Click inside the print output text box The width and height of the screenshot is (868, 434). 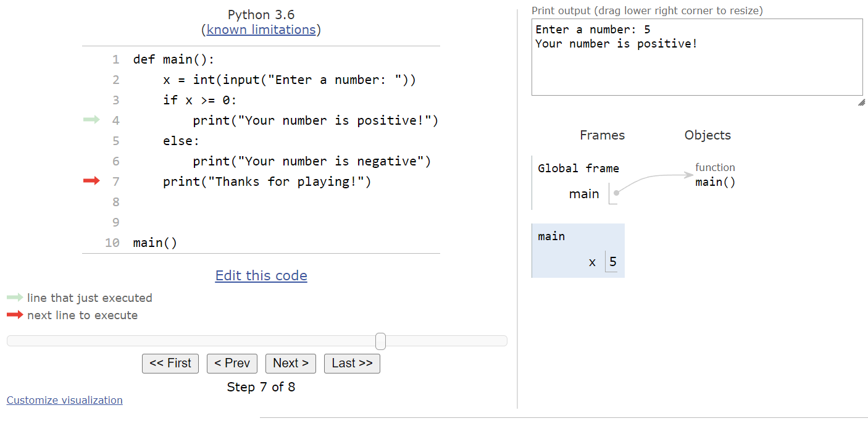(696, 68)
